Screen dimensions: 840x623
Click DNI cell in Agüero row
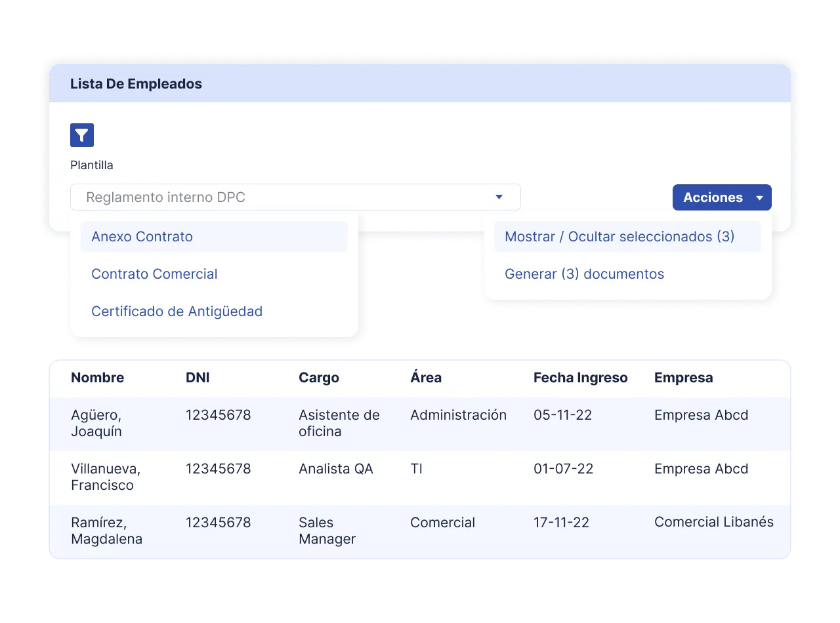(218, 415)
